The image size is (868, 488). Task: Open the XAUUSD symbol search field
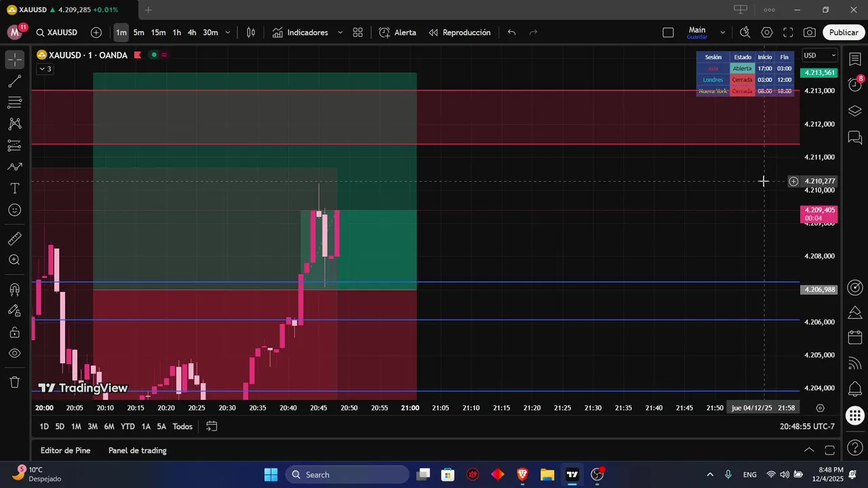click(57, 33)
